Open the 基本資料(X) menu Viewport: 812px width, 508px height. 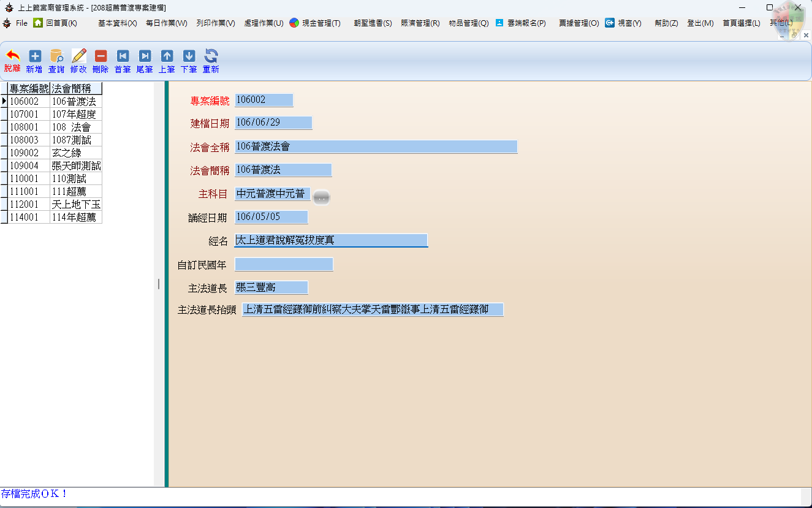coord(117,23)
